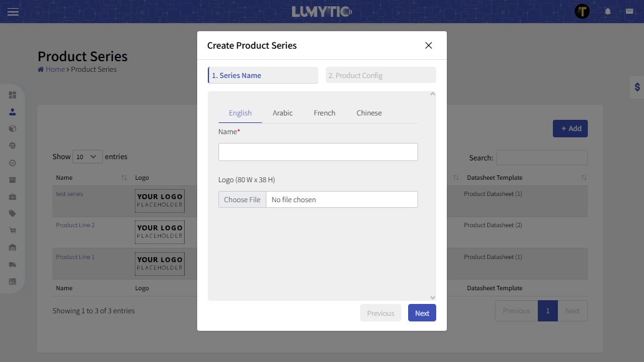Screen dimensions: 644x362
Task: Open the Show entries dropdown
Action: pyautogui.click(x=87, y=156)
